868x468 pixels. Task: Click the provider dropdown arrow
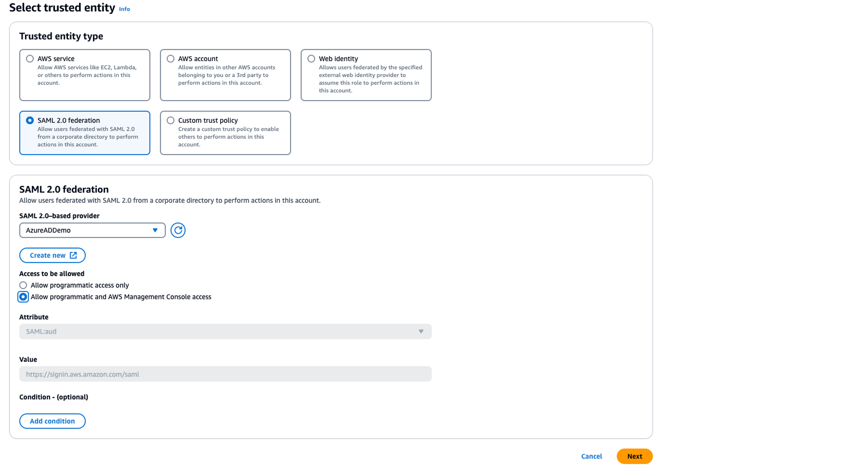pos(155,230)
